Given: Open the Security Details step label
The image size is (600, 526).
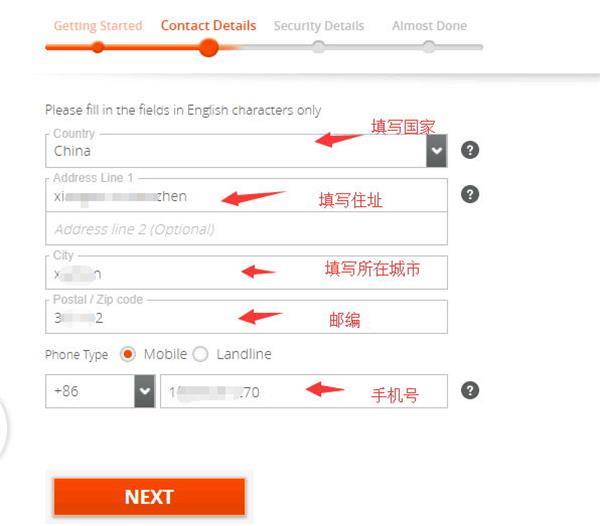Looking at the screenshot, I should pyautogui.click(x=319, y=26).
